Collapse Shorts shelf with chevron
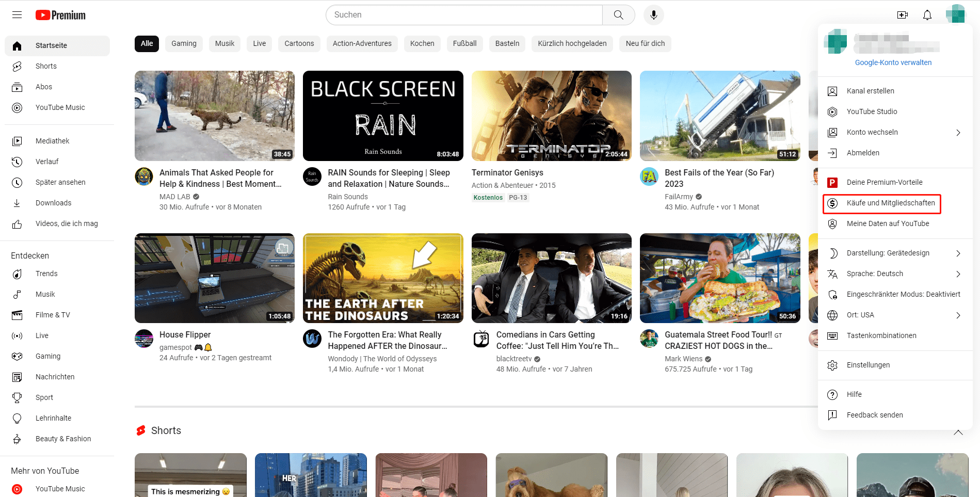This screenshot has height=497, width=980. [x=958, y=432]
